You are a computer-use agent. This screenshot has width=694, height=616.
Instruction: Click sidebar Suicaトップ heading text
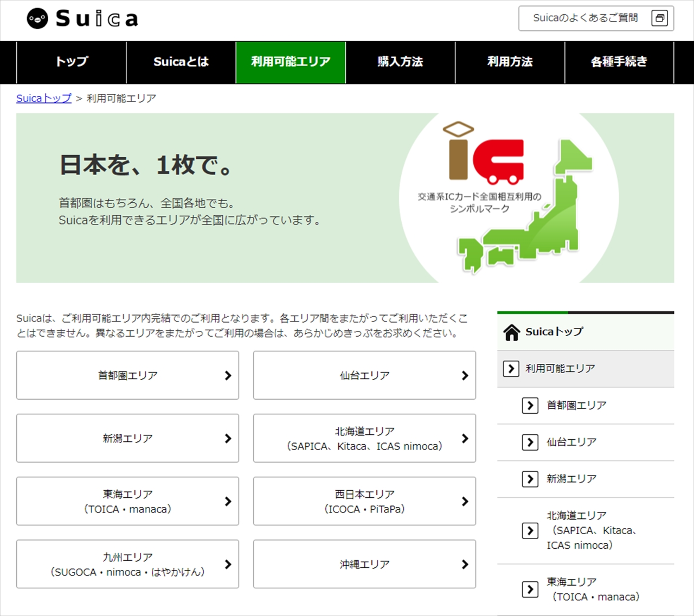pyautogui.click(x=554, y=332)
